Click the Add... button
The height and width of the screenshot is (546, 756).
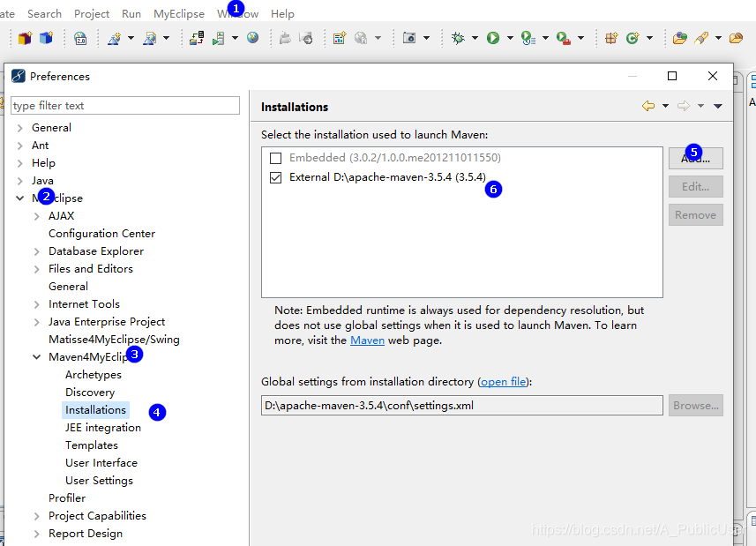click(x=696, y=158)
